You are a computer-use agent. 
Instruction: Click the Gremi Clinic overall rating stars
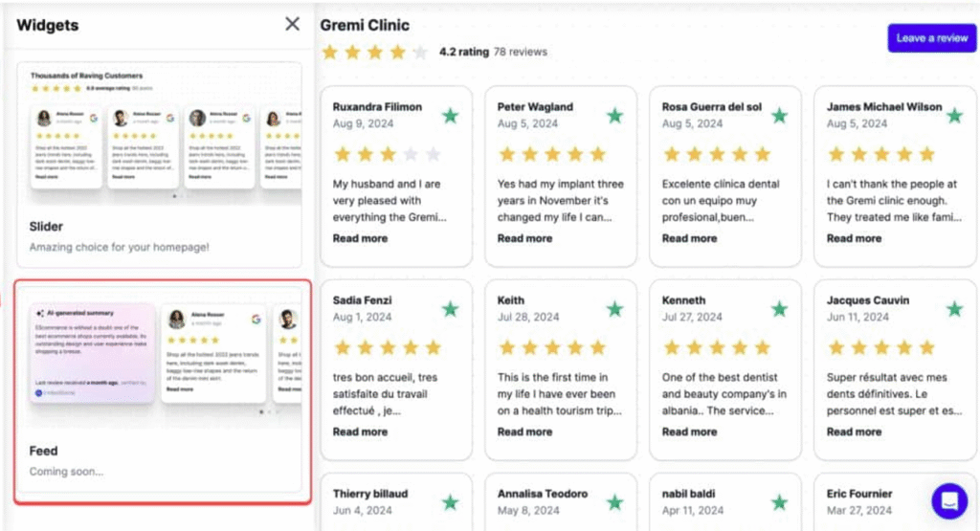pos(375,52)
